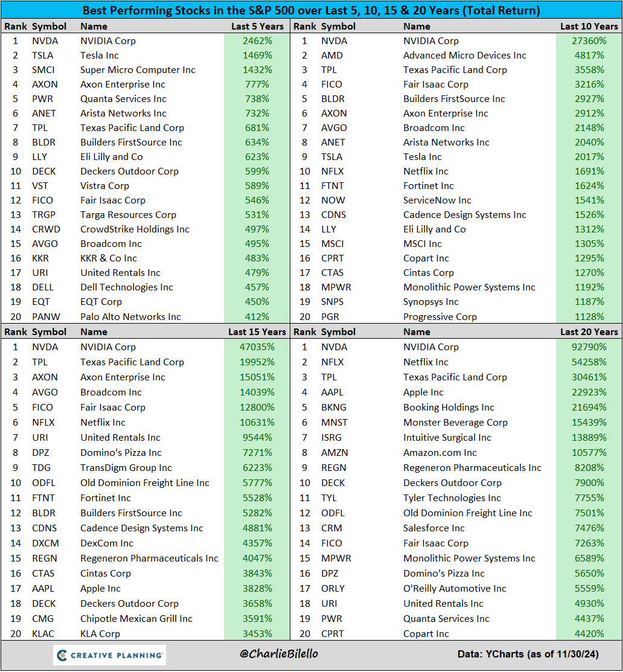This screenshot has height=672, width=623.
Task: Select TransDigm Group Inc name
Action: click(126, 467)
